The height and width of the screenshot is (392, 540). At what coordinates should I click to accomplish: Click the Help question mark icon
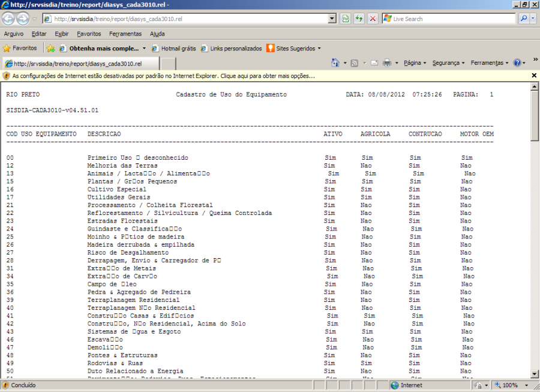point(517,62)
